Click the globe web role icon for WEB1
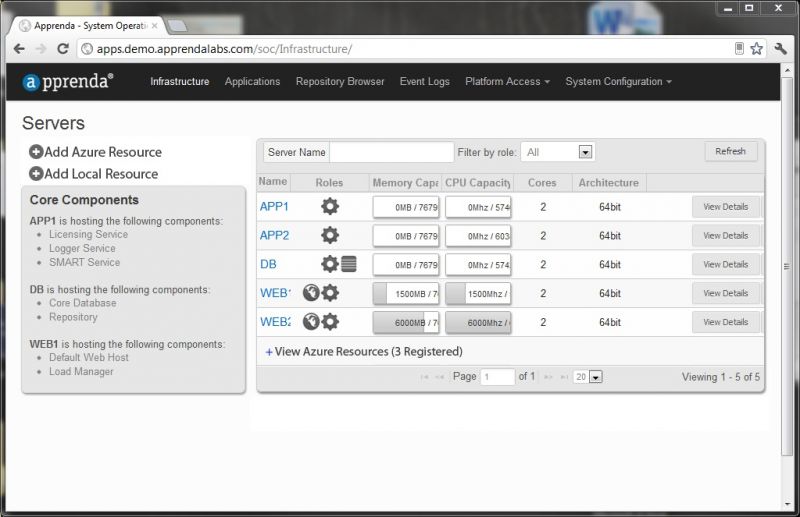 pyautogui.click(x=311, y=293)
